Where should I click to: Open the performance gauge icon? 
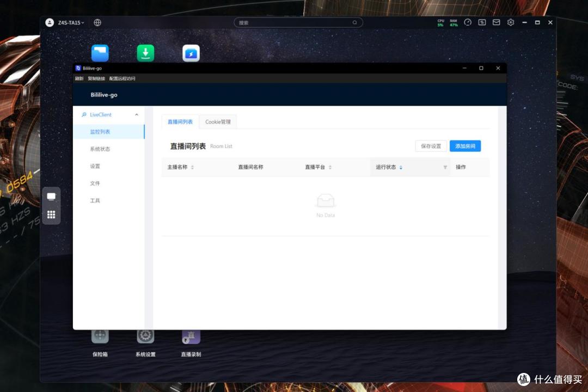(x=468, y=22)
